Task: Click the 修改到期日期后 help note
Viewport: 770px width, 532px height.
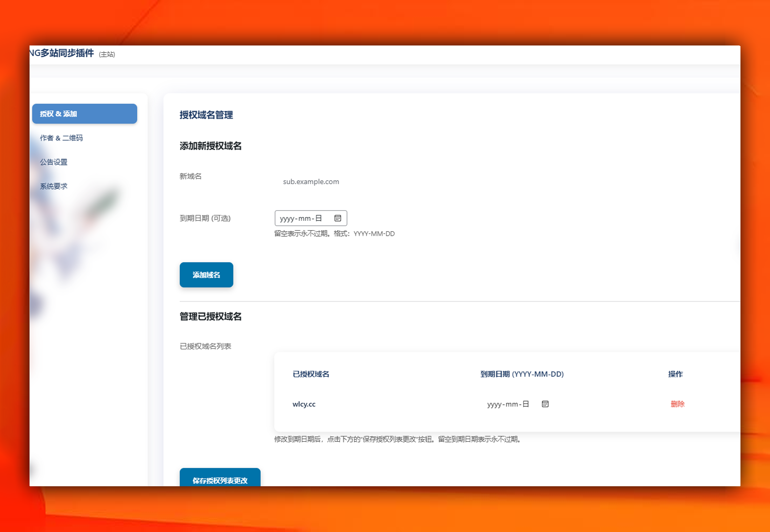Action: coord(398,439)
